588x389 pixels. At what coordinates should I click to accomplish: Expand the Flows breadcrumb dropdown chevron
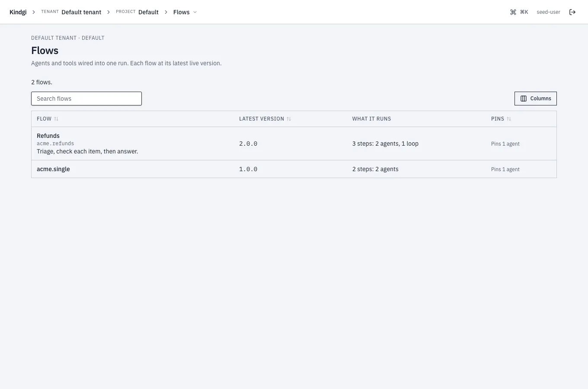[x=195, y=12]
